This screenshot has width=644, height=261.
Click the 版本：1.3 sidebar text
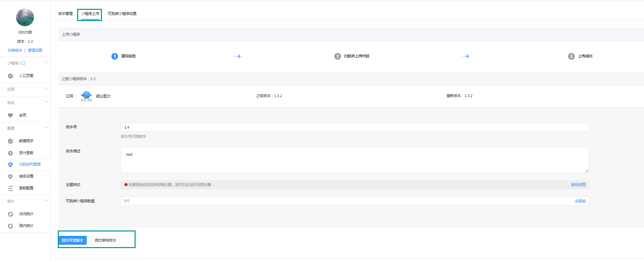pyautogui.click(x=25, y=41)
